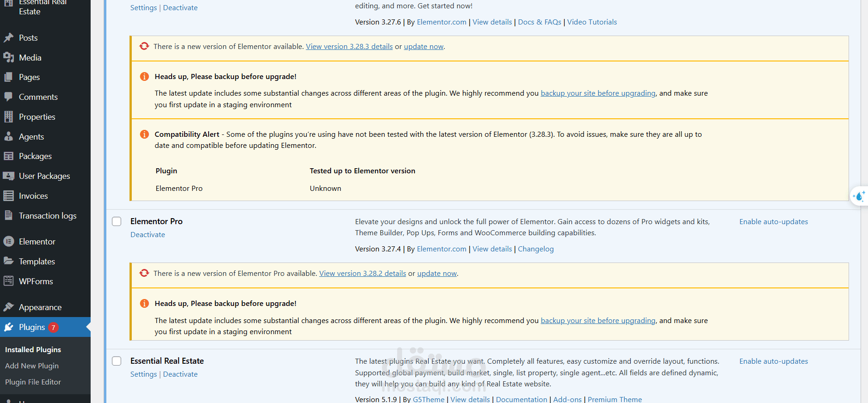
Task: Open backup your site link in Elementor notice
Action: pyautogui.click(x=598, y=93)
